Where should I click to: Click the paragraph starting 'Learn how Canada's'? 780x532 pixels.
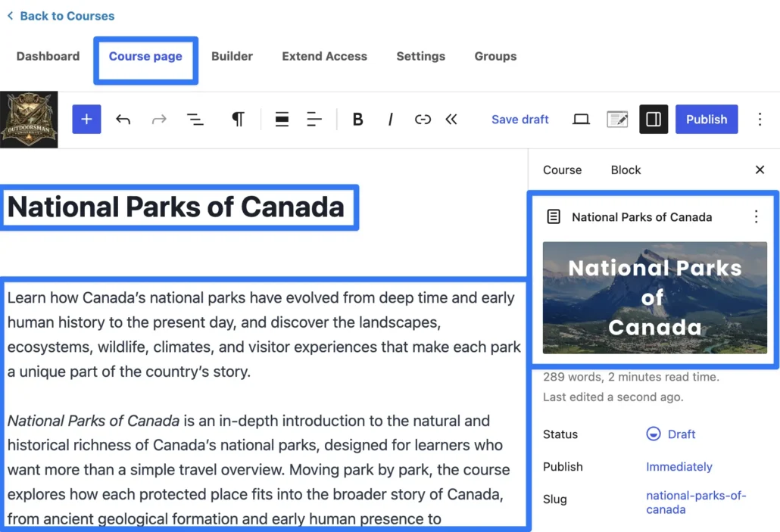pos(264,334)
